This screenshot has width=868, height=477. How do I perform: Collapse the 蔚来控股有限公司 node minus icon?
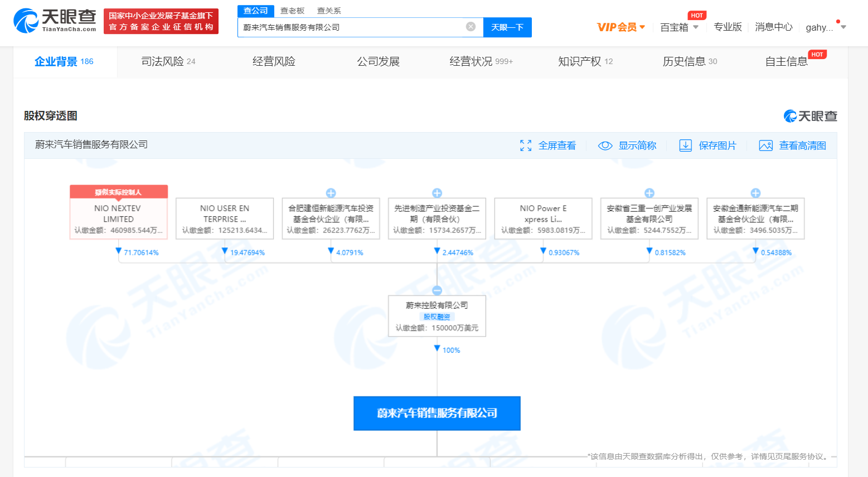tap(437, 290)
